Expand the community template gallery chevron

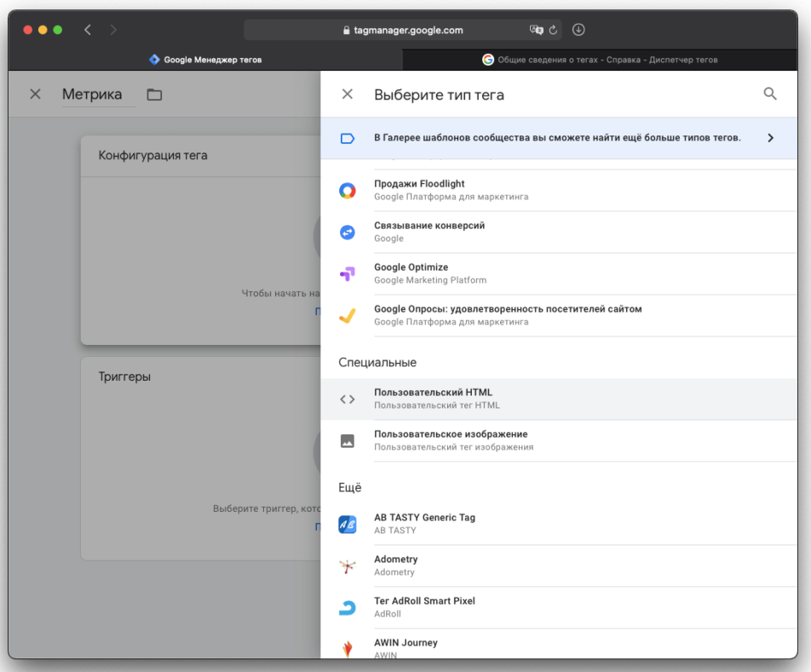(770, 138)
